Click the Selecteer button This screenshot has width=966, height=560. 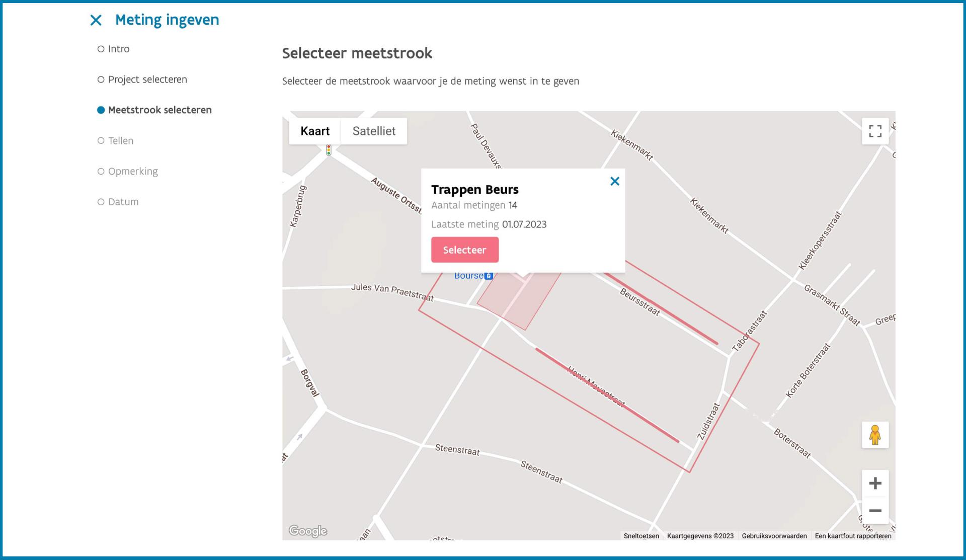pos(465,250)
